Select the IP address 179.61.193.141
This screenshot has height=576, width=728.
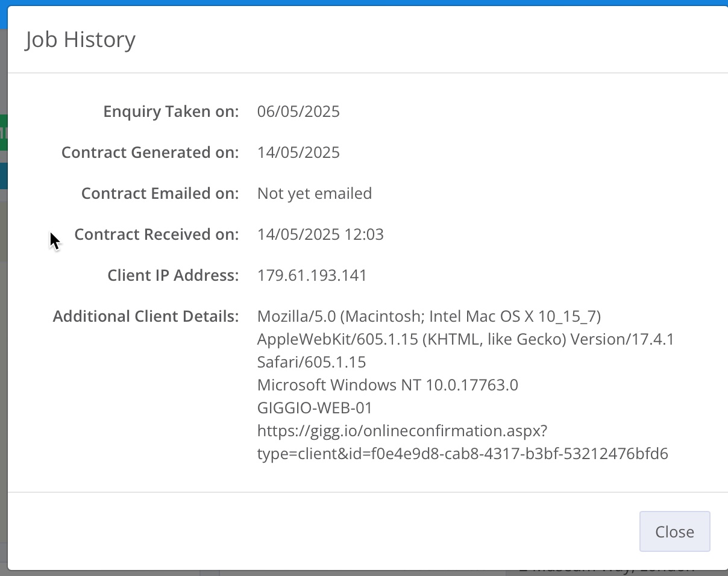[312, 275]
